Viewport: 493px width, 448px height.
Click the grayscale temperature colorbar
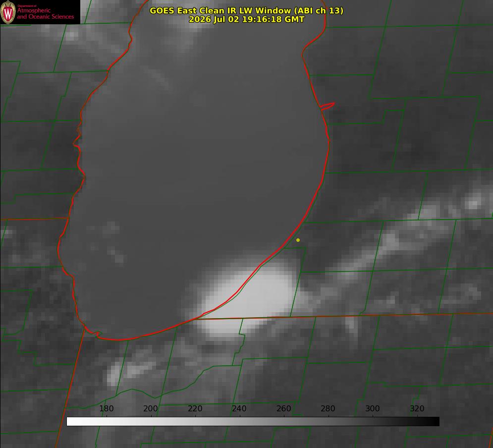coord(253,421)
